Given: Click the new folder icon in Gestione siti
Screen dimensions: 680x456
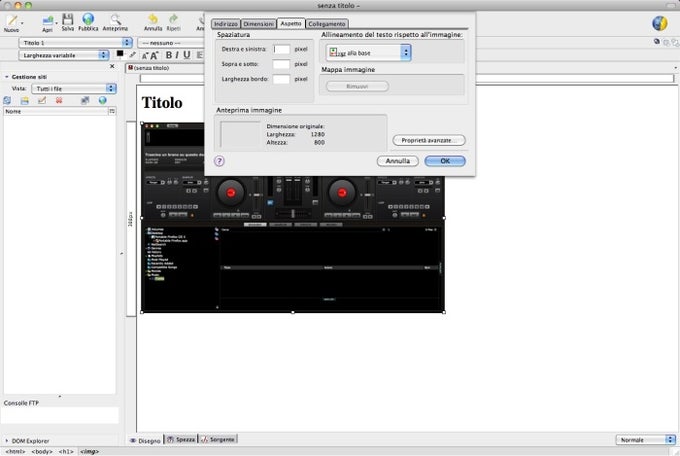Looking at the screenshot, I should pos(25,101).
